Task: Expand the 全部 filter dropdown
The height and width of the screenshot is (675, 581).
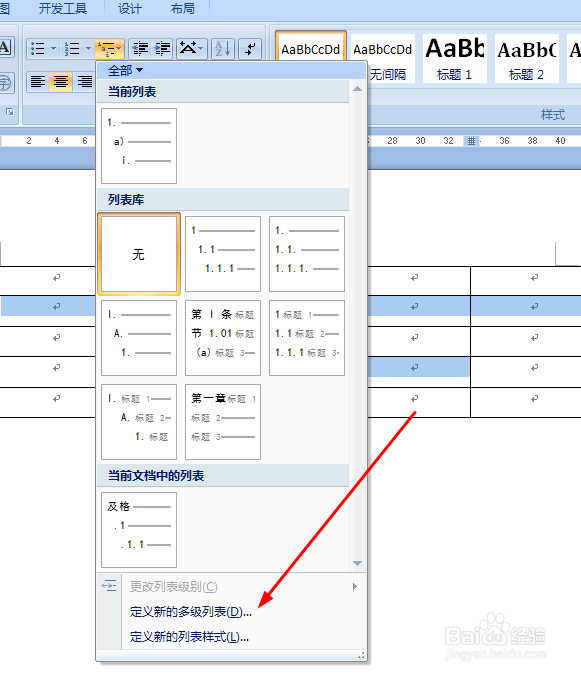Action: [125, 70]
